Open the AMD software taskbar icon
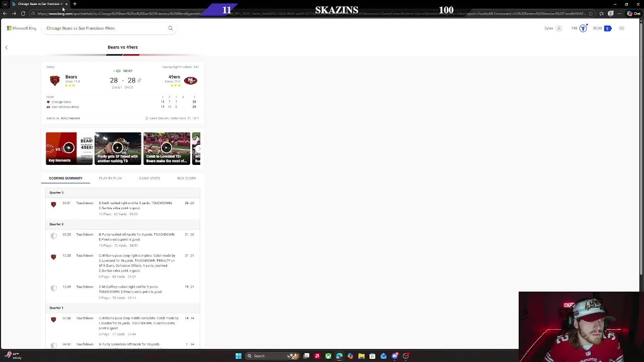 (317, 356)
